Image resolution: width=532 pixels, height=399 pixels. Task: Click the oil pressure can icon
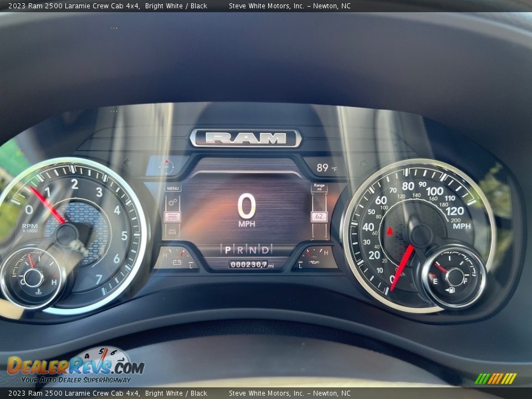click(314, 262)
